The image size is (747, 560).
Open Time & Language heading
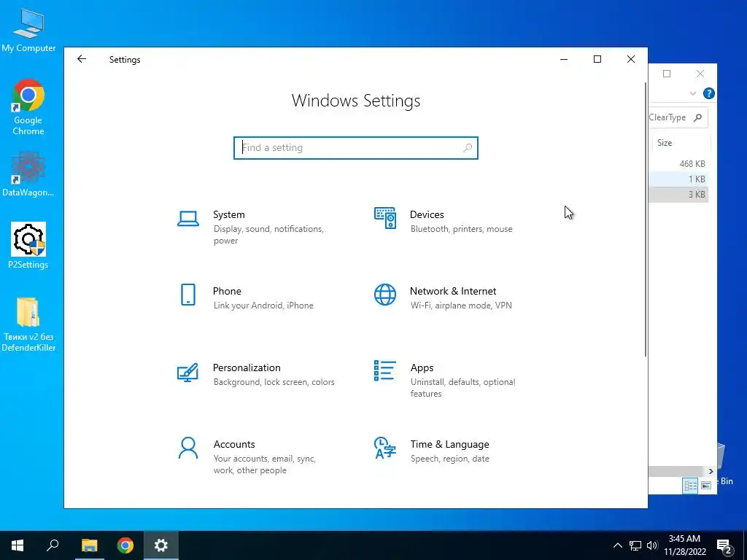tap(449, 444)
